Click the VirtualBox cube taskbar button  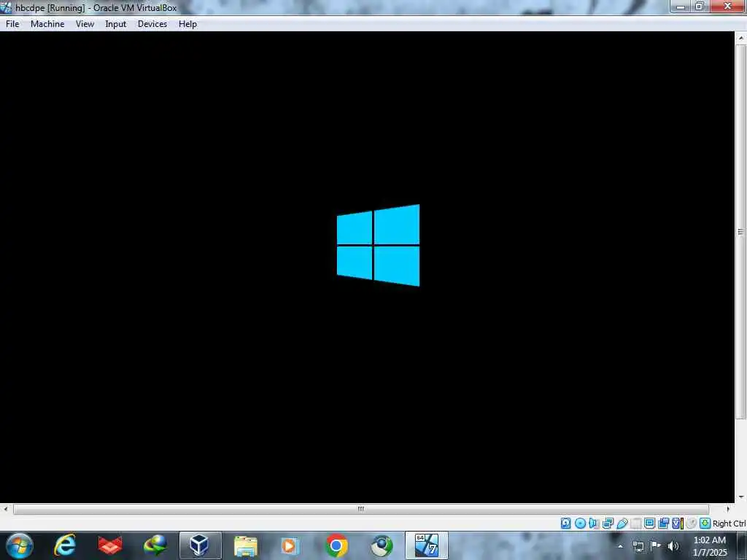[200, 545]
